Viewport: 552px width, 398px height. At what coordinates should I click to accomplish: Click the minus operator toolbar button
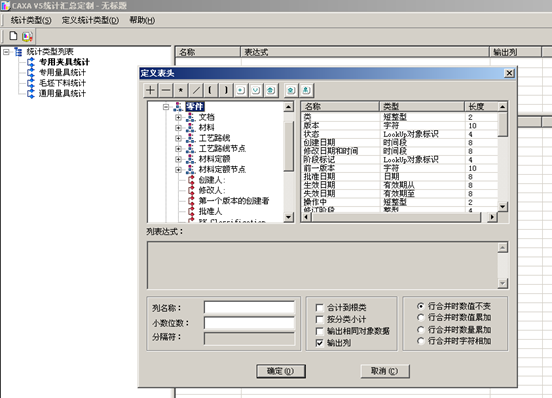pos(166,90)
